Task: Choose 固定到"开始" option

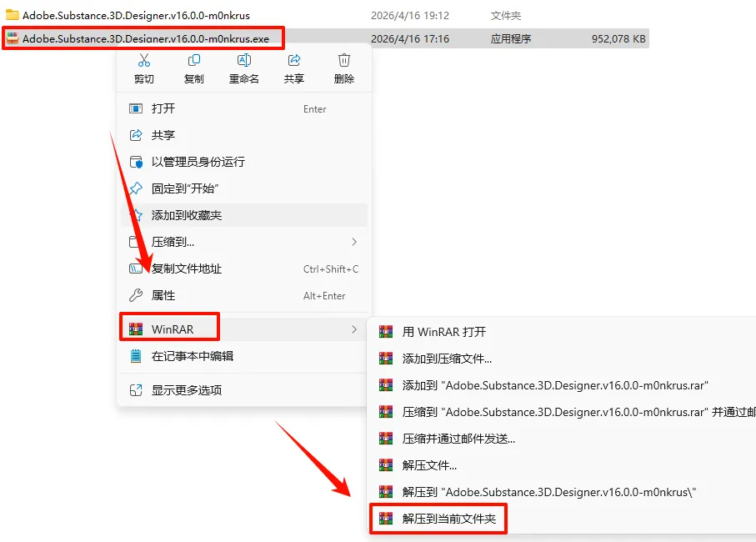Action: click(244, 188)
